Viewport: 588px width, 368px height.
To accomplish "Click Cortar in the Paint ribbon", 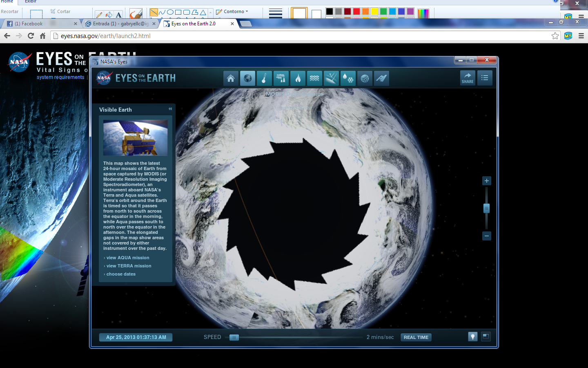I will [60, 11].
